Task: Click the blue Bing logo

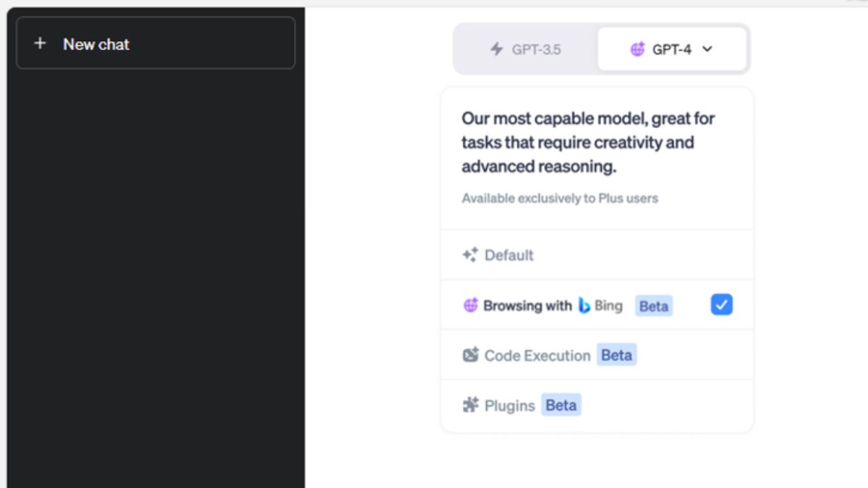Action: (584, 306)
